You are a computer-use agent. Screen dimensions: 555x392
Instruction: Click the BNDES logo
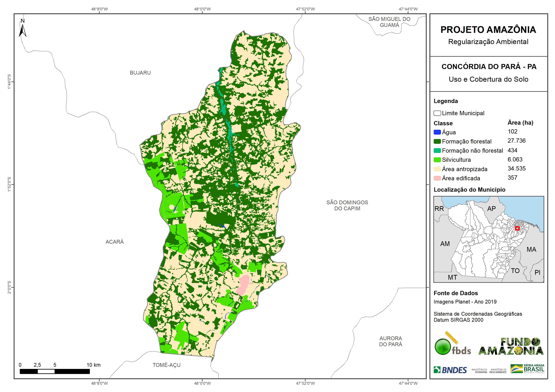(450, 370)
